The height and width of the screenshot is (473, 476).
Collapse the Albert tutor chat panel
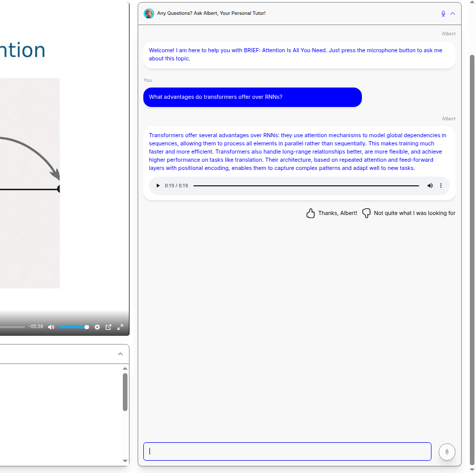(x=452, y=14)
